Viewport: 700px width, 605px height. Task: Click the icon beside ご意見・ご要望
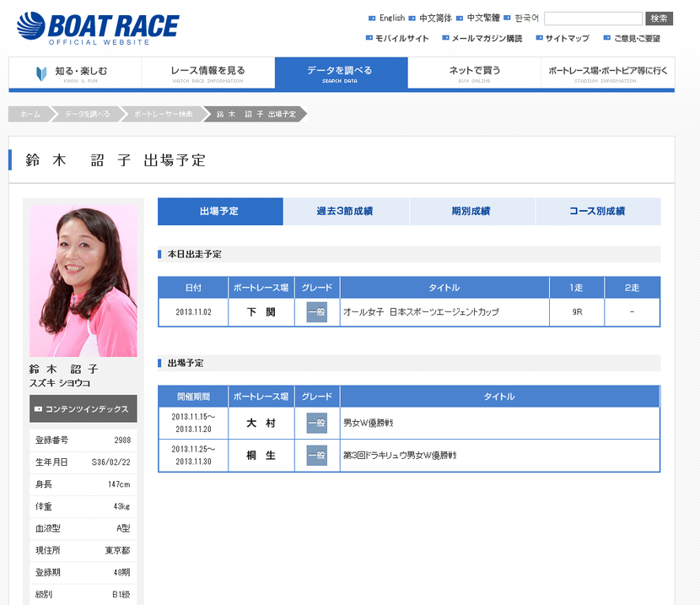(606, 38)
